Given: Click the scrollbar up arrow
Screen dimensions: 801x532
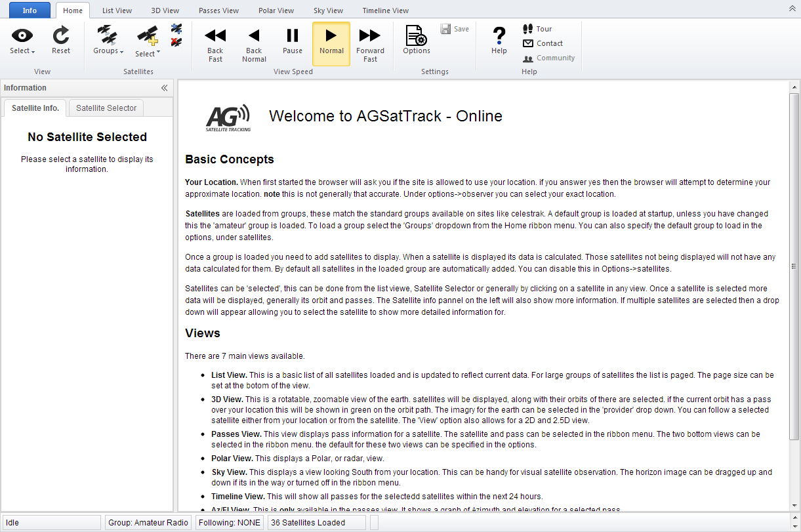Looking at the screenshot, I should click(794, 87).
